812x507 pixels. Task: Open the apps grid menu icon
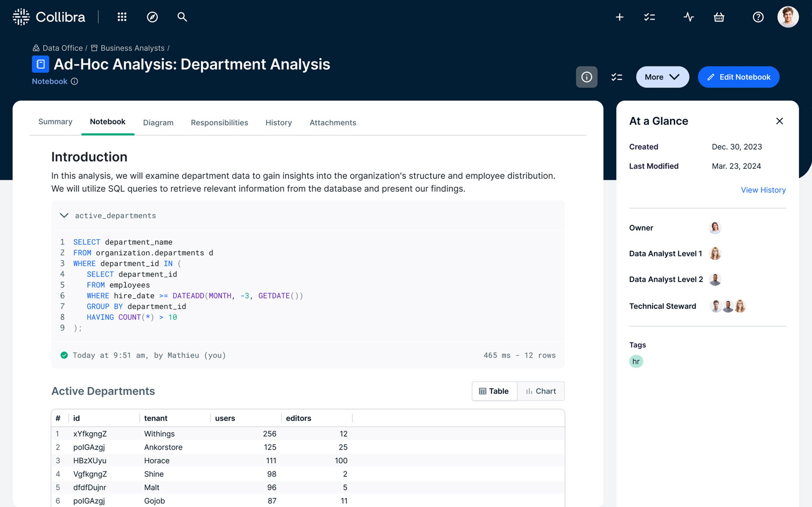click(x=122, y=17)
